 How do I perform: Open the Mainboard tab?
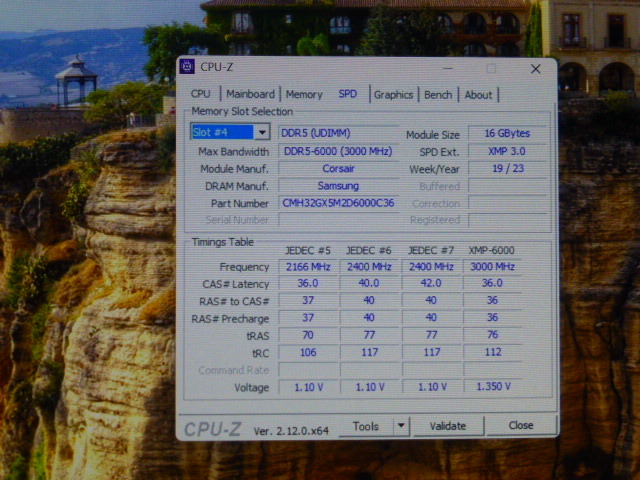(250, 94)
